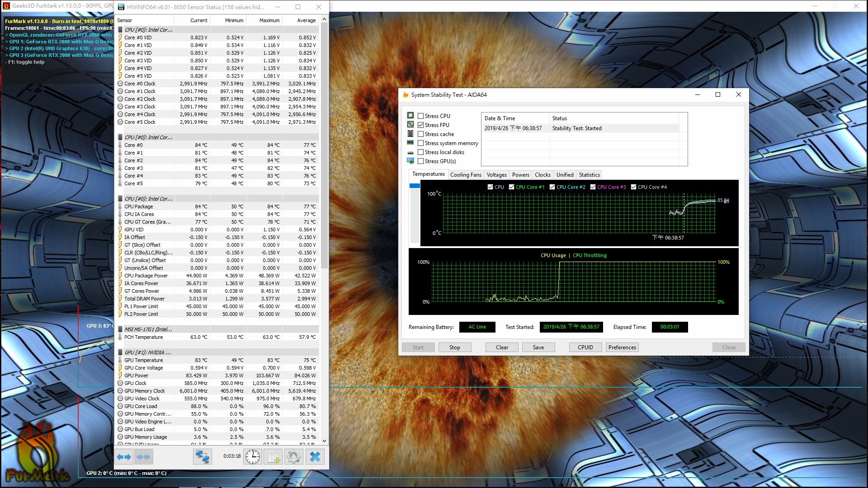Click the Stress system memory RAM icon

410,143
